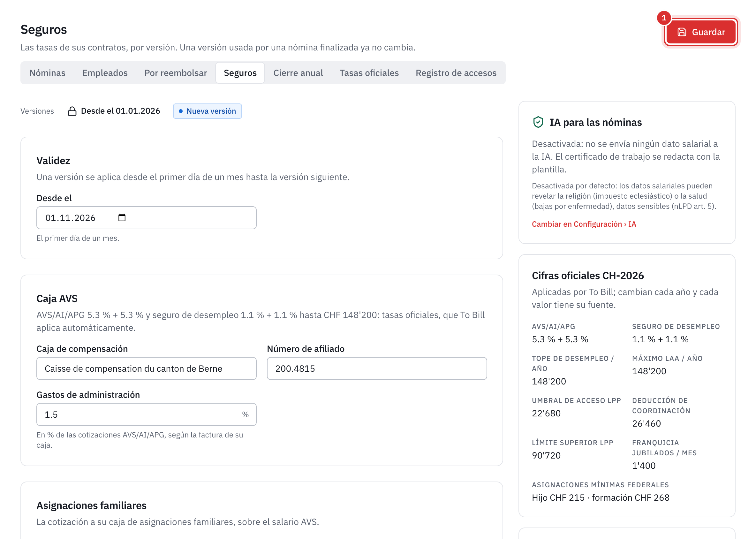
Task: Click the Caja de compensación input
Action: [x=146, y=368]
